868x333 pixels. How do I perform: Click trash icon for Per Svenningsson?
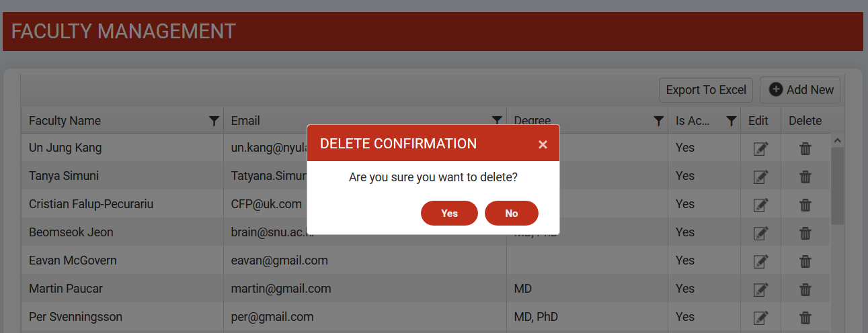pyautogui.click(x=805, y=318)
